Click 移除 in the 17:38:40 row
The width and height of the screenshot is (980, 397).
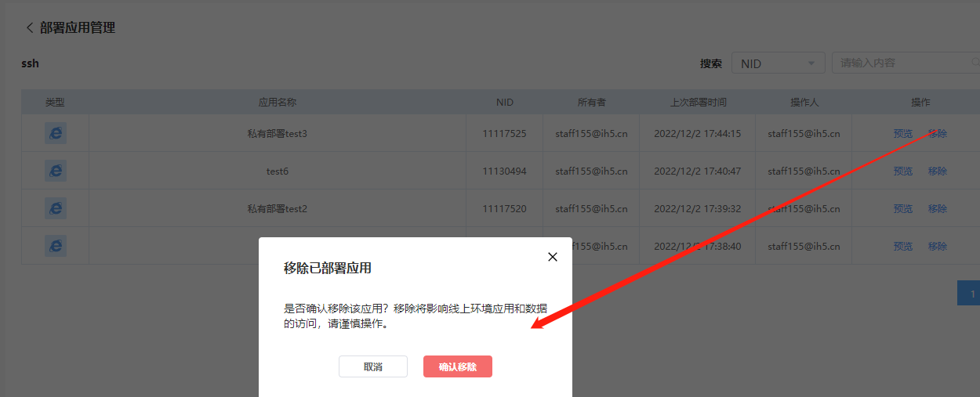pyautogui.click(x=938, y=246)
